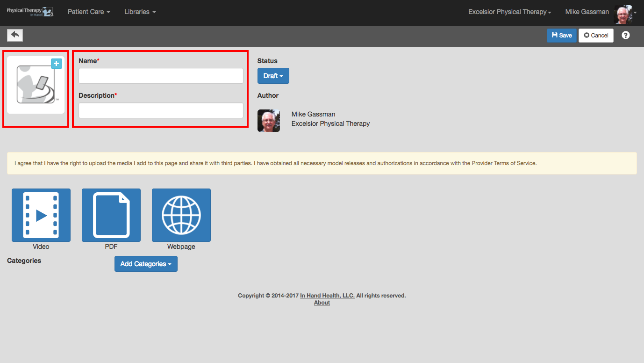Screen dimensions: 644x363
Task: Click into the Description field
Action: point(161,110)
